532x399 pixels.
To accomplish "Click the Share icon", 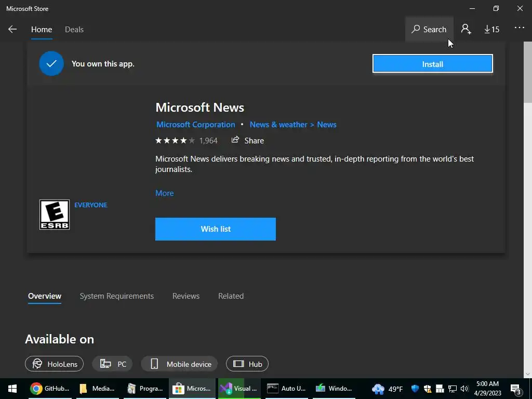I will 235,140.
